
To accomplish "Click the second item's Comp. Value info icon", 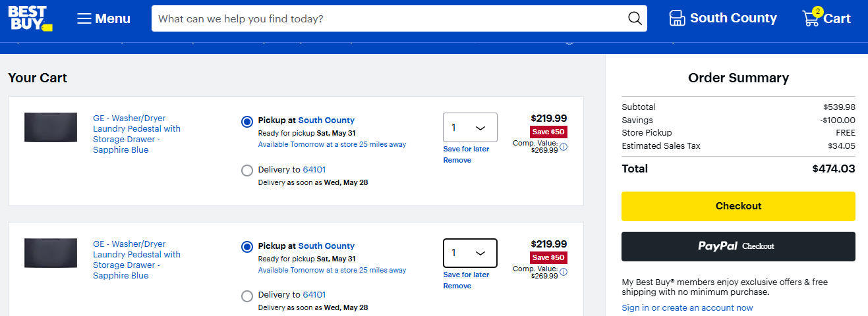I will tap(564, 272).
